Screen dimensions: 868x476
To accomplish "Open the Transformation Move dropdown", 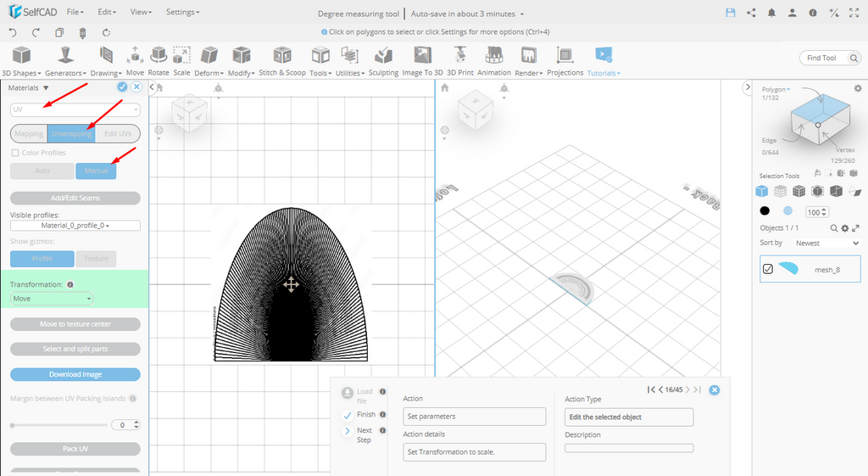I will (52, 299).
